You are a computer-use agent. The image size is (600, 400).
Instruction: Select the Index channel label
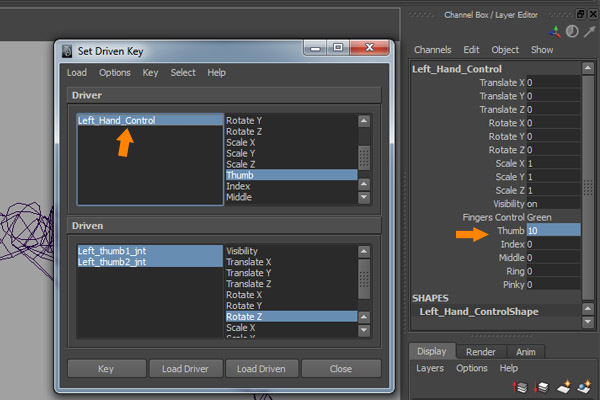coord(512,244)
